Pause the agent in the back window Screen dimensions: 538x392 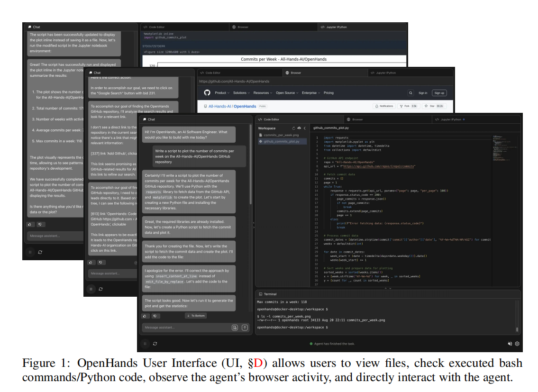30,252
